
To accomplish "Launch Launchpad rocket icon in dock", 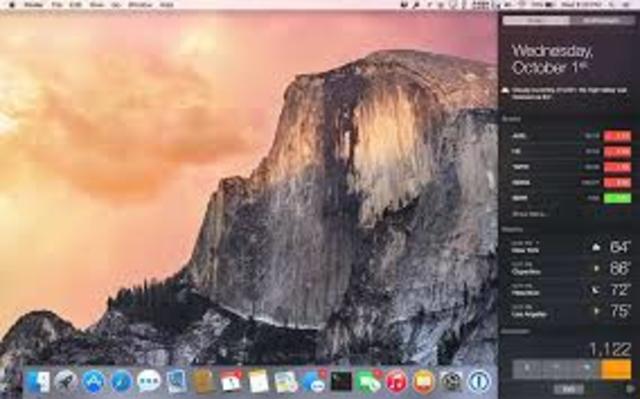I will pyautogui.click(x=66, y=382).
